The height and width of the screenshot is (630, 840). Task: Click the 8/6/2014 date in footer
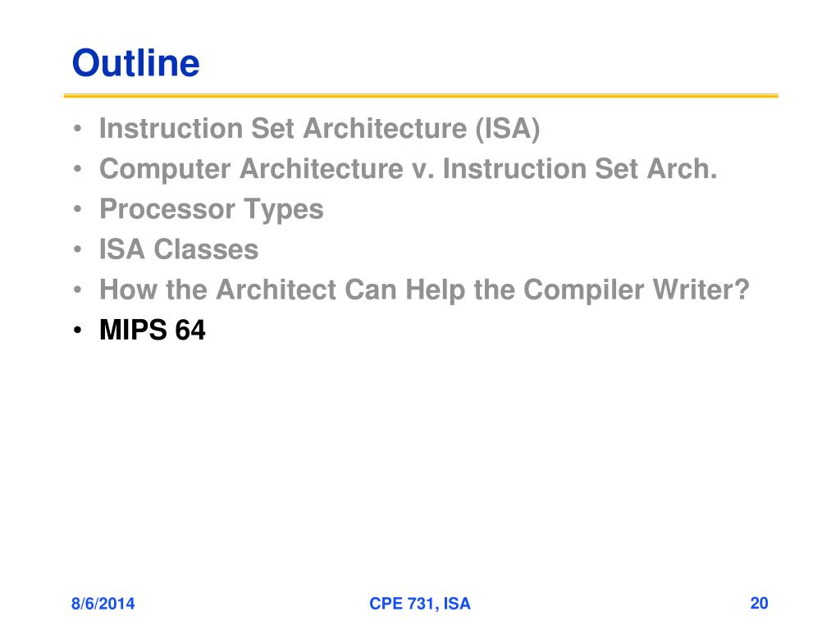(x=103, y=604)
